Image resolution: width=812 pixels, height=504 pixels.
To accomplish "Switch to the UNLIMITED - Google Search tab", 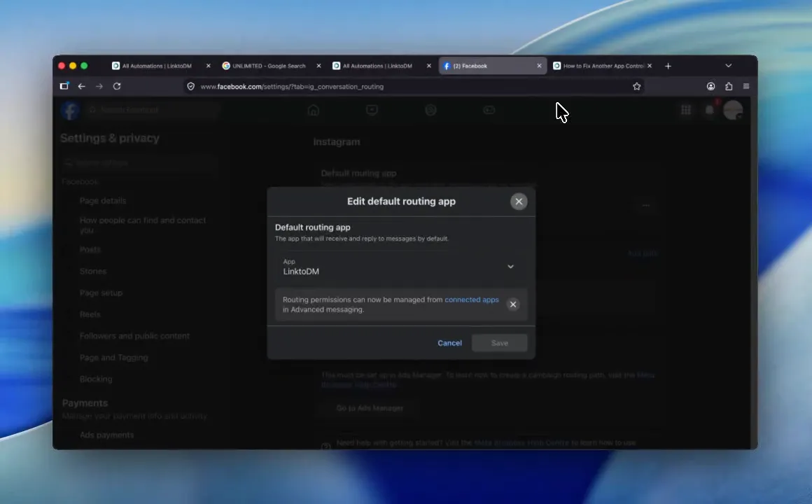I will pyautogui.click(x=269, y=66).
